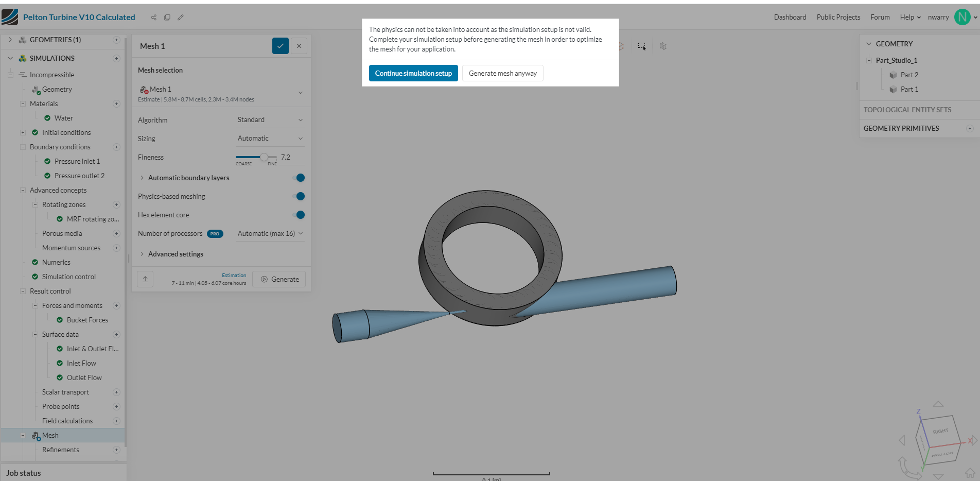Confirm Mesh 1 with the checkmark button
Image resolution: width=980 pixels, height=481 pixels.
coord(281,46)
